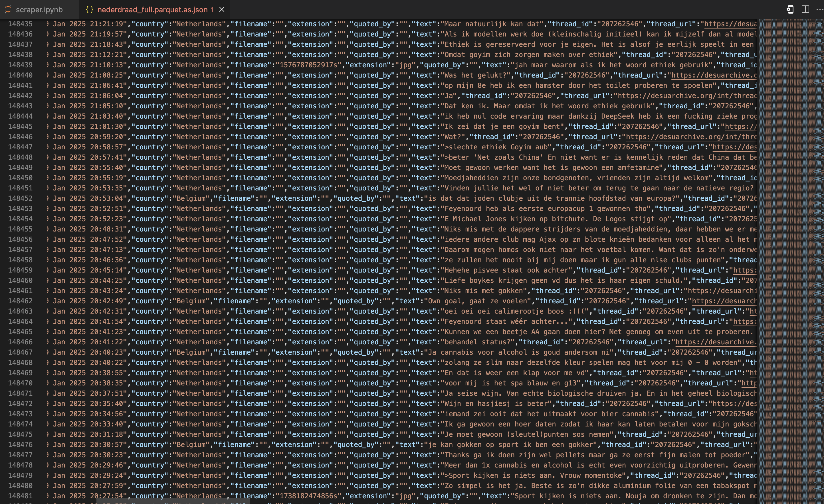The image size is (824, 504).
Task: Place cursor on "Belgium" in line 148476
Action: point(191,445)
